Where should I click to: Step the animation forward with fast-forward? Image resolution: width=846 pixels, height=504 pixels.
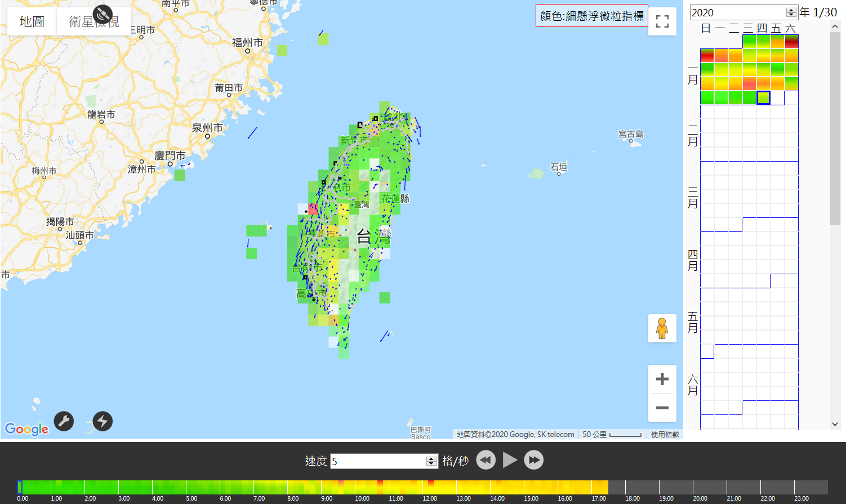(x=534, y=460)
